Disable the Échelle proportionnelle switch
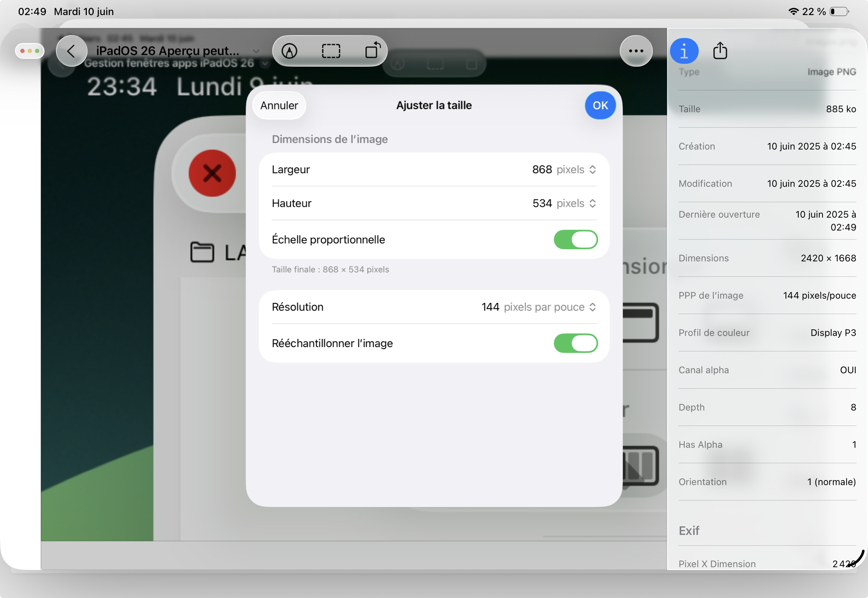 tap(575, 239)
